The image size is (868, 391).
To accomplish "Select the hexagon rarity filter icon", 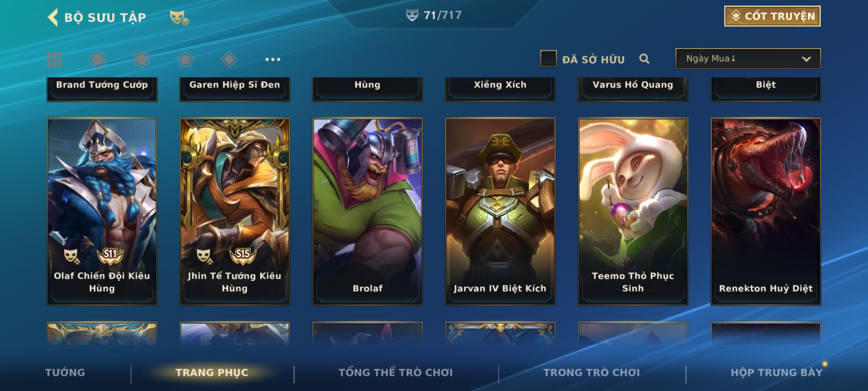I will point(141,59).
